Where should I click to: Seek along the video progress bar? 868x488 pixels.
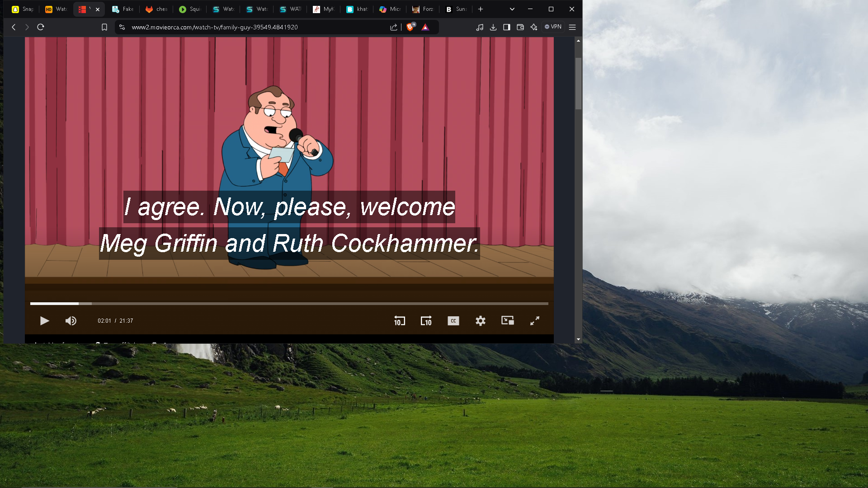pyautogui.click(x=289, y=304)
